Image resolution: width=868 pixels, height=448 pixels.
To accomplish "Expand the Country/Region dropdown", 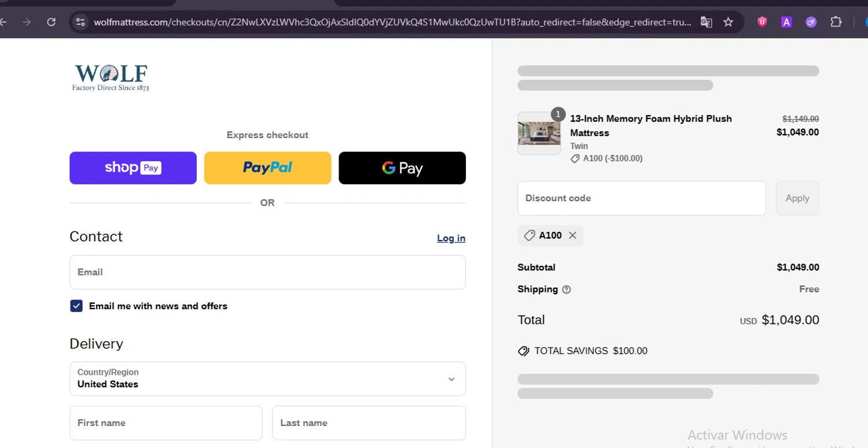I will coord(267,379).
